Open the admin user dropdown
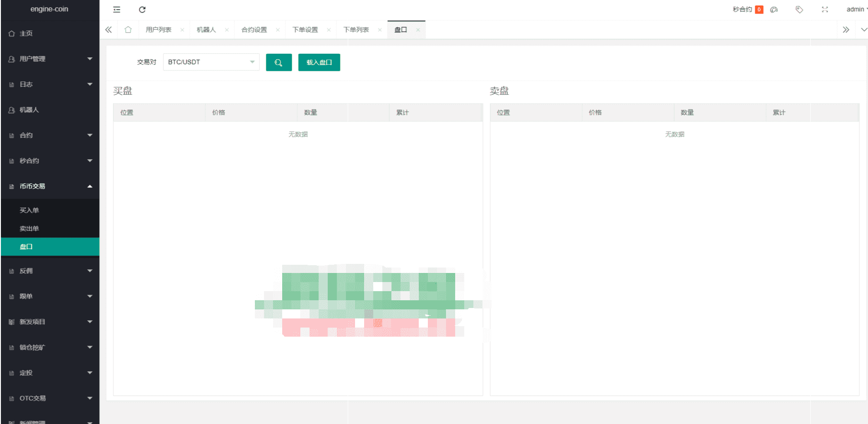This screenshot has height=424, width=868. coord(856,9)
